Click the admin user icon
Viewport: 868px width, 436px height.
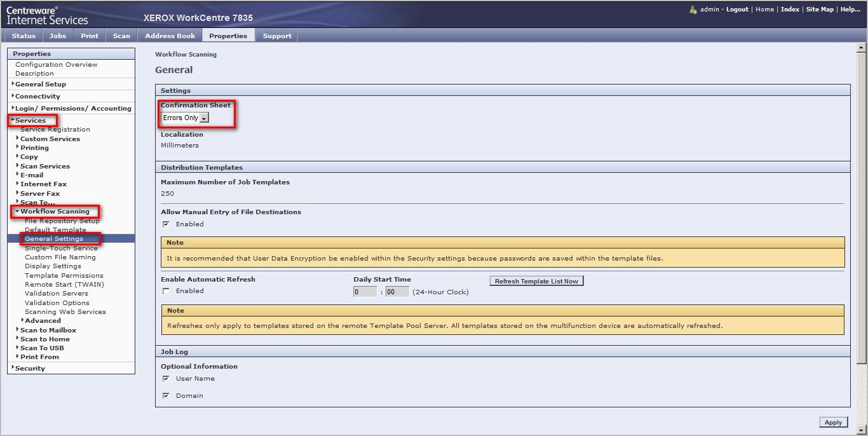[x=693, y=10]
